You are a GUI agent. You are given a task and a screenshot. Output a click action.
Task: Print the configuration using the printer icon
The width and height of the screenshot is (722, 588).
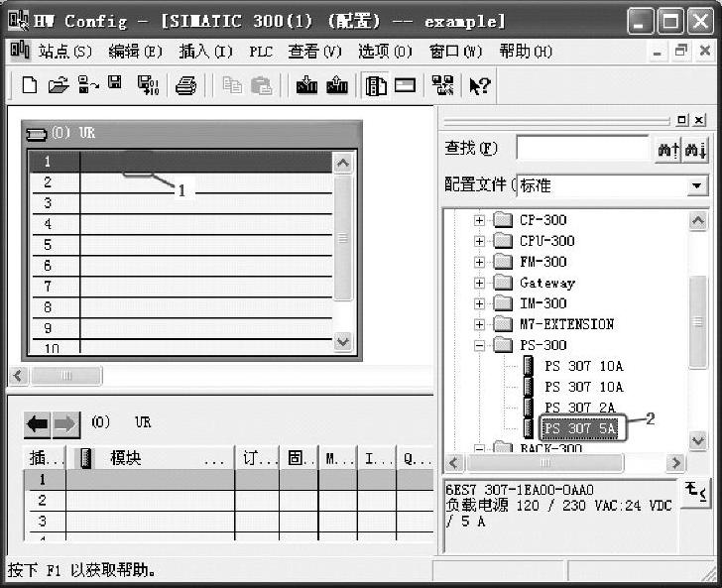[185, 85]
